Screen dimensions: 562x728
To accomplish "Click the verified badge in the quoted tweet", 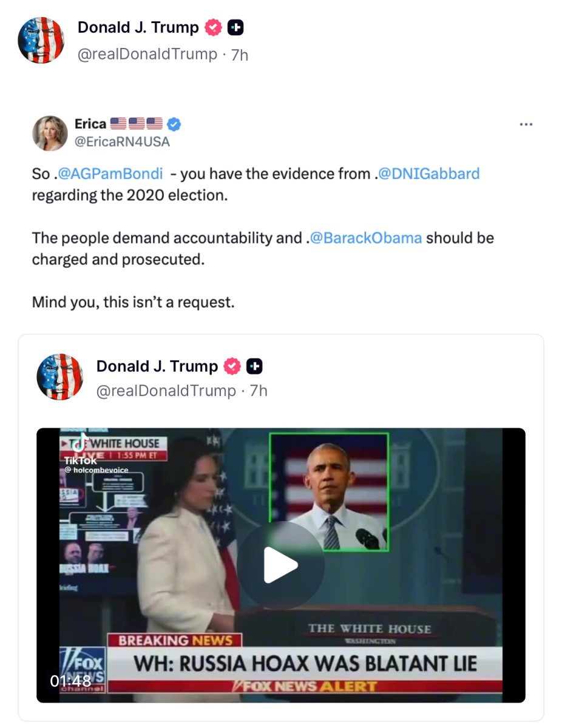I will click(x=232, y=366).
